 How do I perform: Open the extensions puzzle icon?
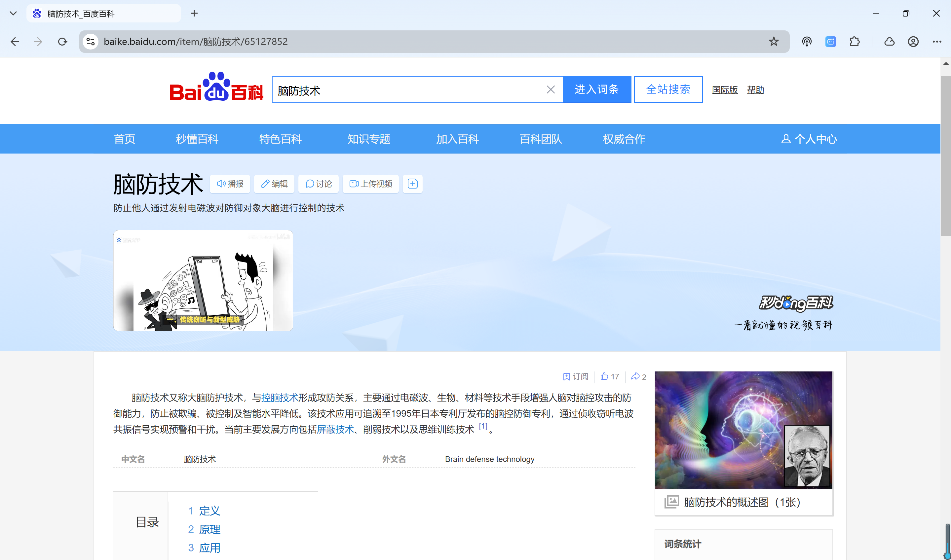point(855,42)
